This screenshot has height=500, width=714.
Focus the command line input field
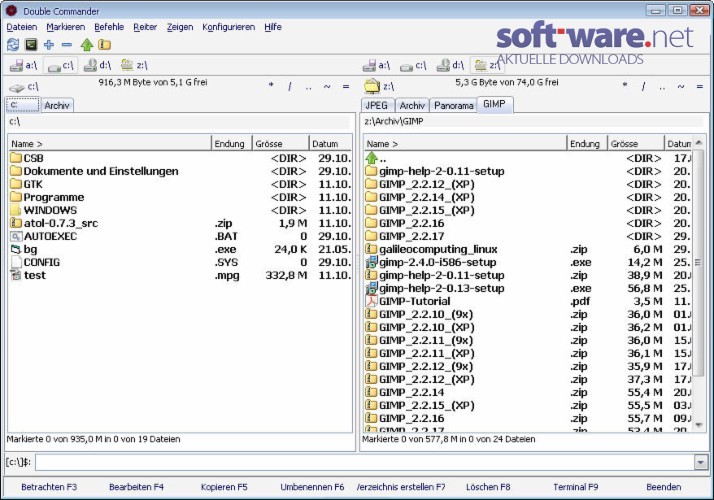[x=364, y=463]
